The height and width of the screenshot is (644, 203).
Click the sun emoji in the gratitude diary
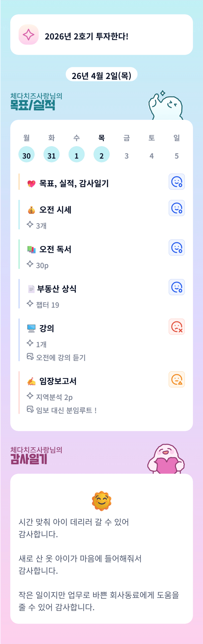101,500
